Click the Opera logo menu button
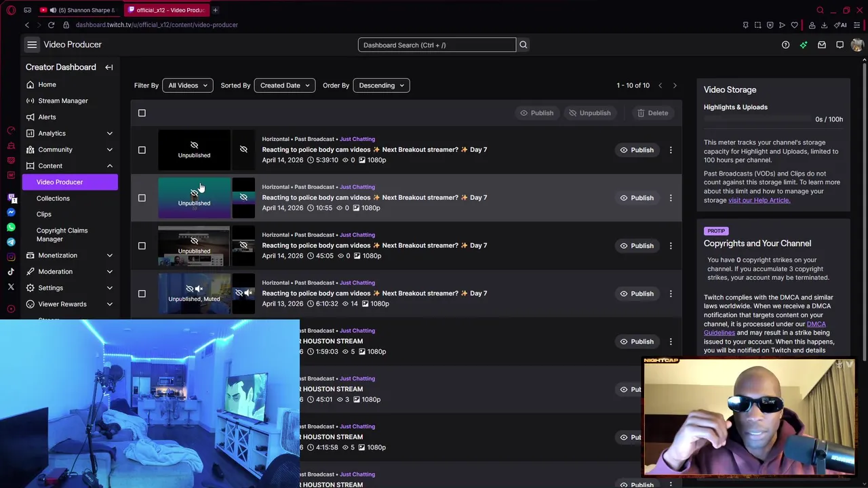The height and width of the screenshot is (488, 868). click(11, 10)
